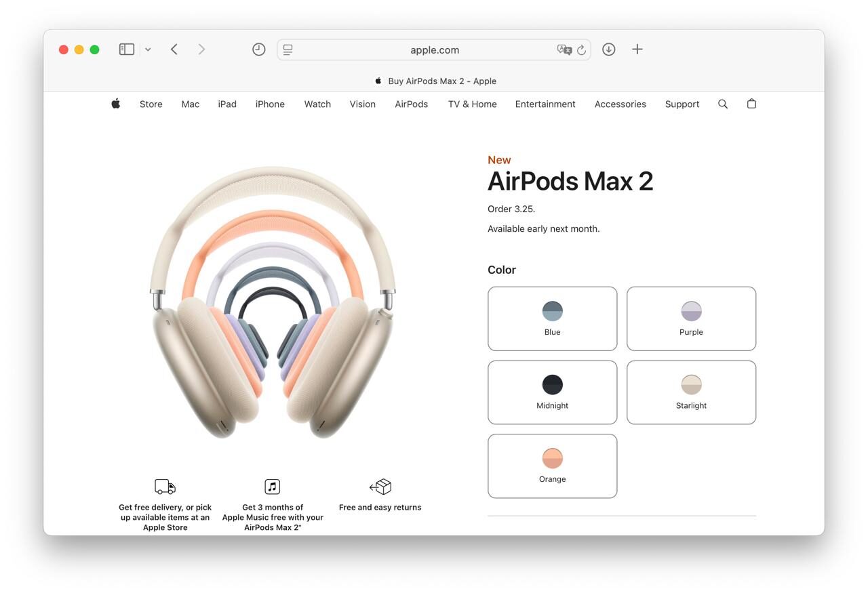
Task: Toggle the Safari sidebar
Action: tap(126, 49)
